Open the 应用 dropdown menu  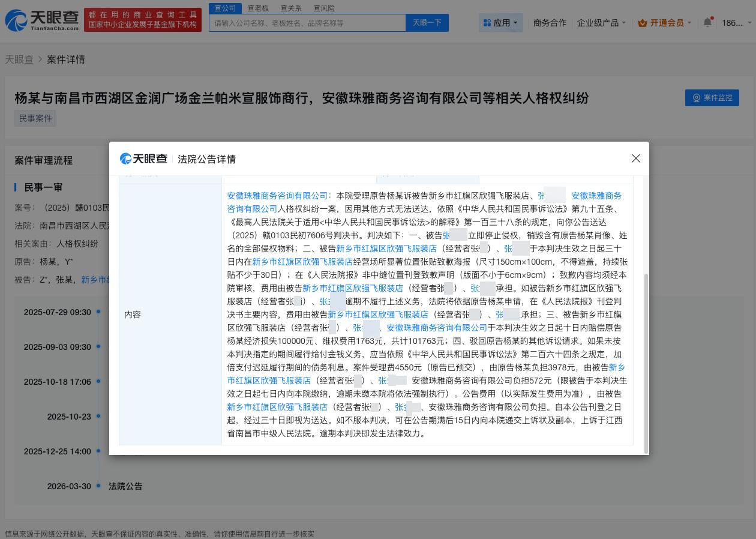pyautogui.click(x=501, y=22)
